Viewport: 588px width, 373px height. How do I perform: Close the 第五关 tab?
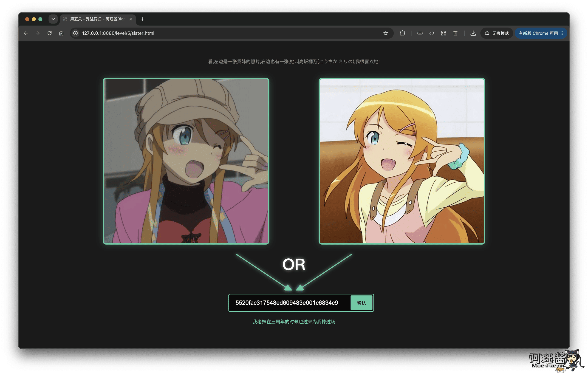click(131, 19)
